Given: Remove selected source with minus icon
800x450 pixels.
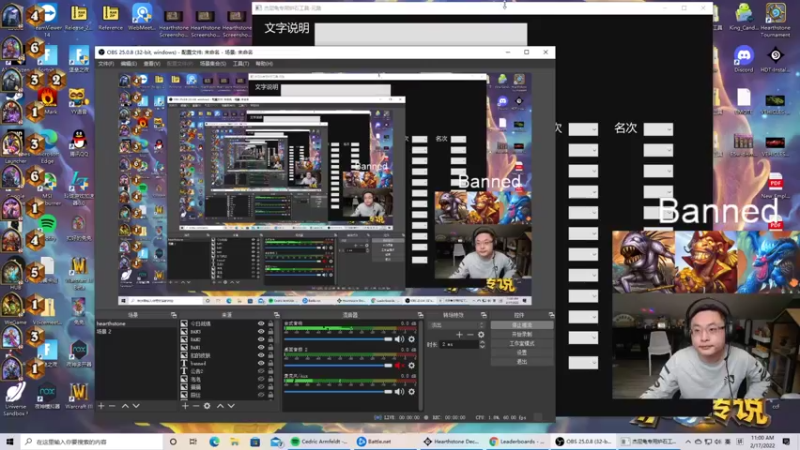Looking at the screenshot, I should (x=196, y=406).
